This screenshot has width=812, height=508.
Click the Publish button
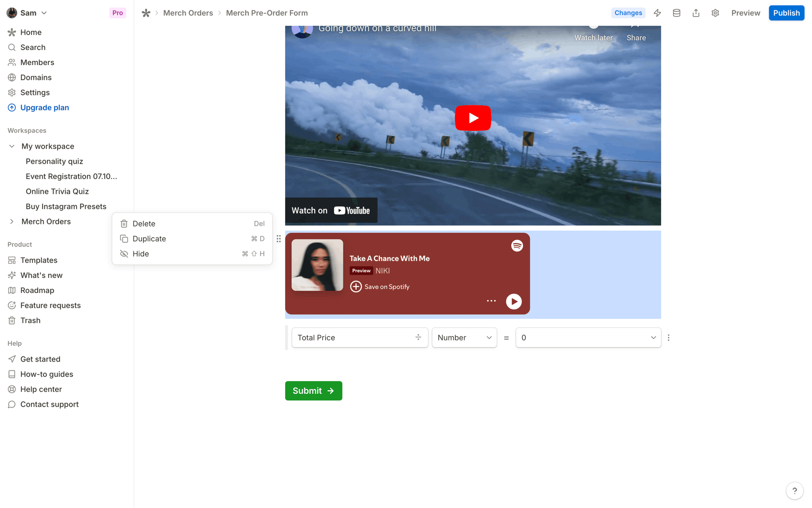[786, 13]
